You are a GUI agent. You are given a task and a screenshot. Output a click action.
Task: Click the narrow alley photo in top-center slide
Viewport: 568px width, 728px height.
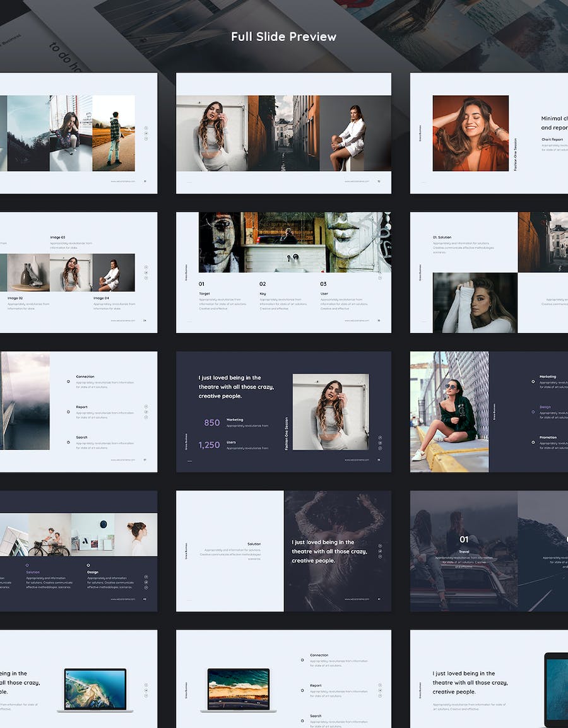click(283, 133)
